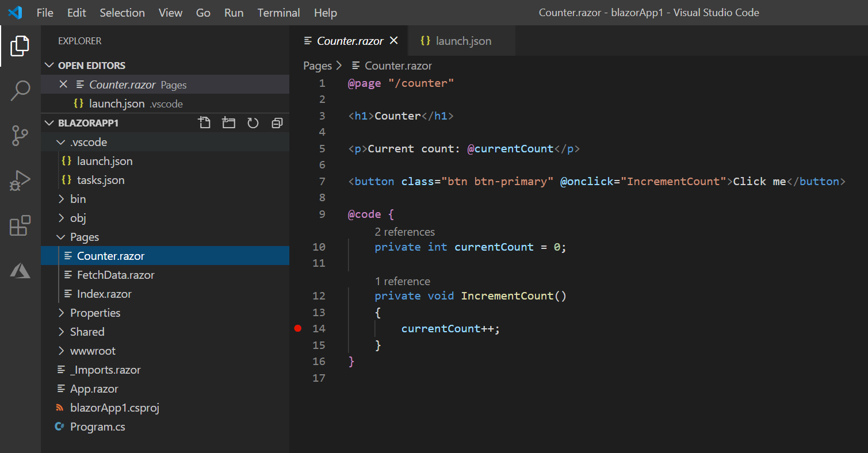Select launch.json in Open Editors list

(165, 103)
